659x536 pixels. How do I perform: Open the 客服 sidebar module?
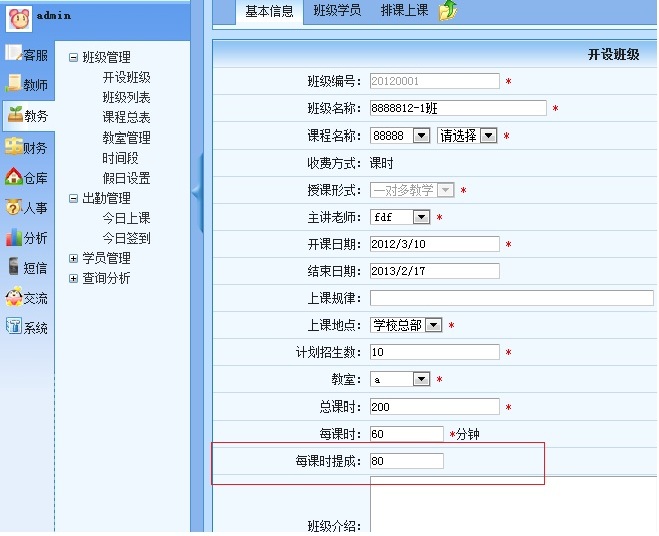[27, 54]
